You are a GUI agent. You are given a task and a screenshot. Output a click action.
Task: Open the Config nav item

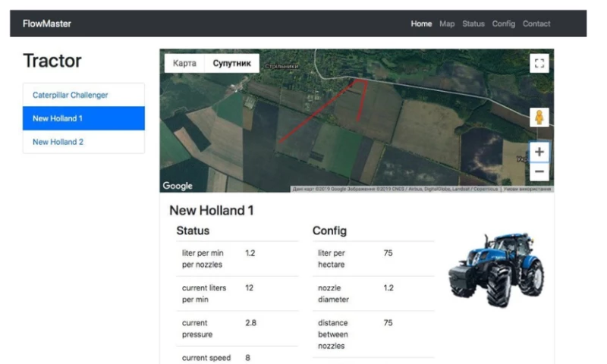(503, 24)
